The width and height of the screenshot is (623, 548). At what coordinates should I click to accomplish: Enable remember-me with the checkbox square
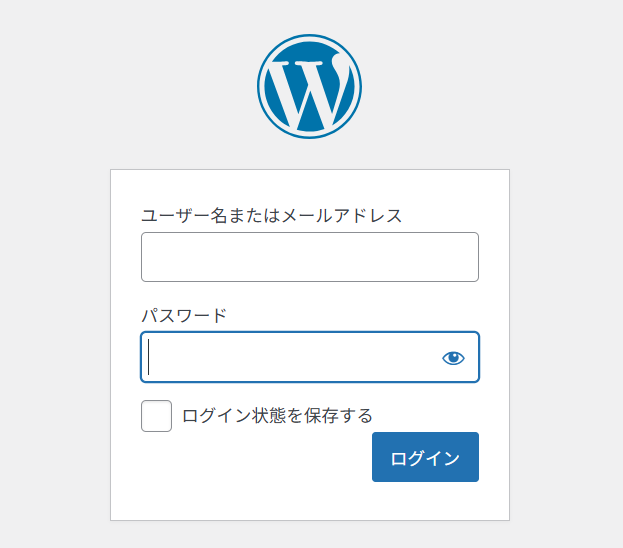(x=156, y=416)
